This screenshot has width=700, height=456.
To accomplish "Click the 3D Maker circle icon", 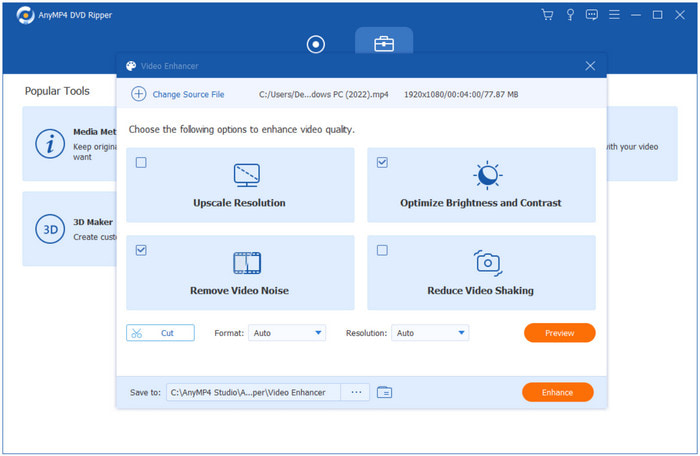I will 50,229.
